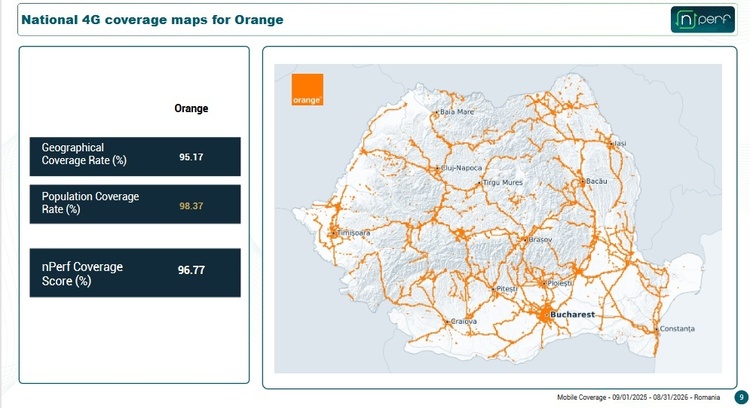Click the Tîrgu Mureș city label

click(x=503, y=182)
